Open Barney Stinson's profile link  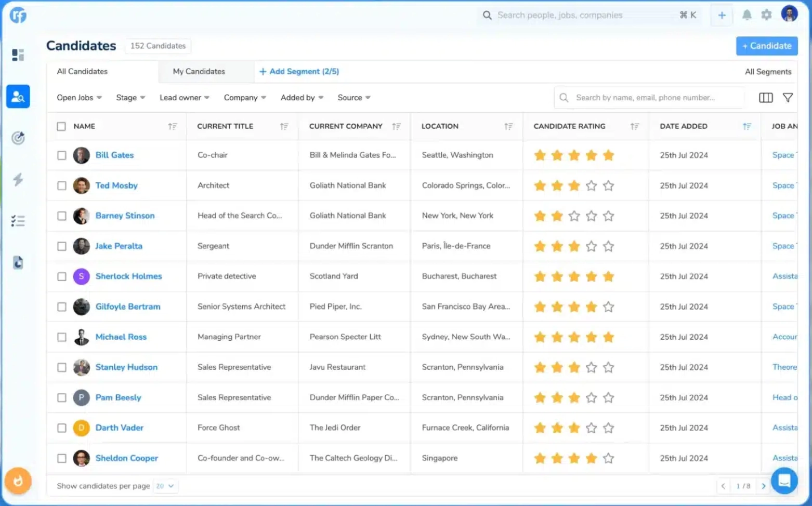[x=125, y=216]
